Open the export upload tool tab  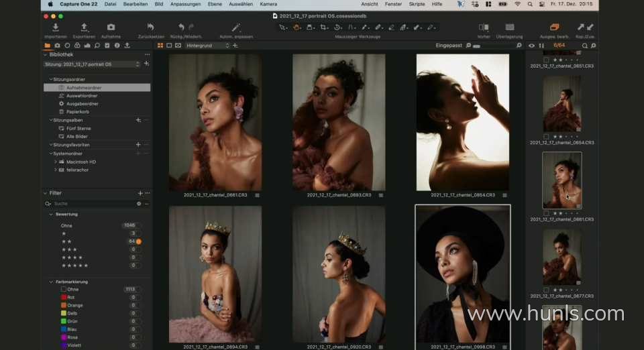pos(127,46)
